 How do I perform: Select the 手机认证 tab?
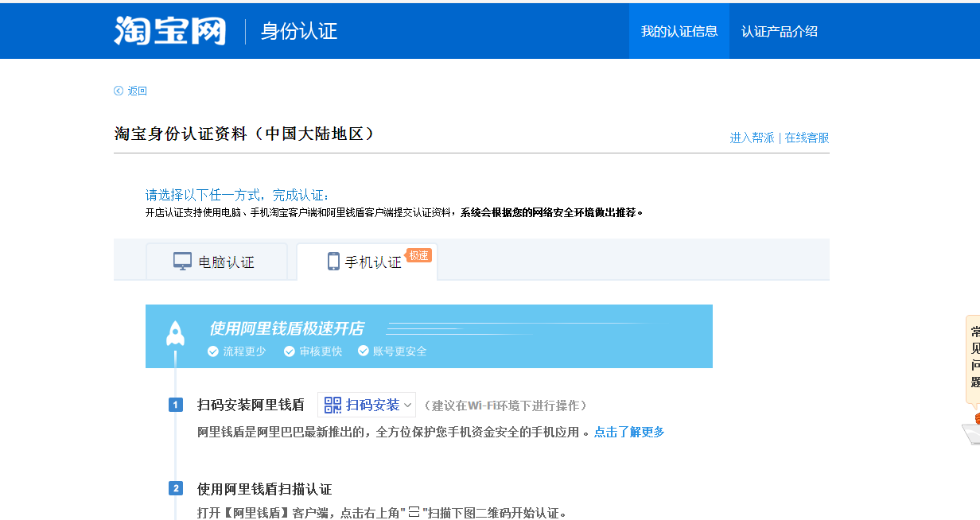tap(367, 262)
